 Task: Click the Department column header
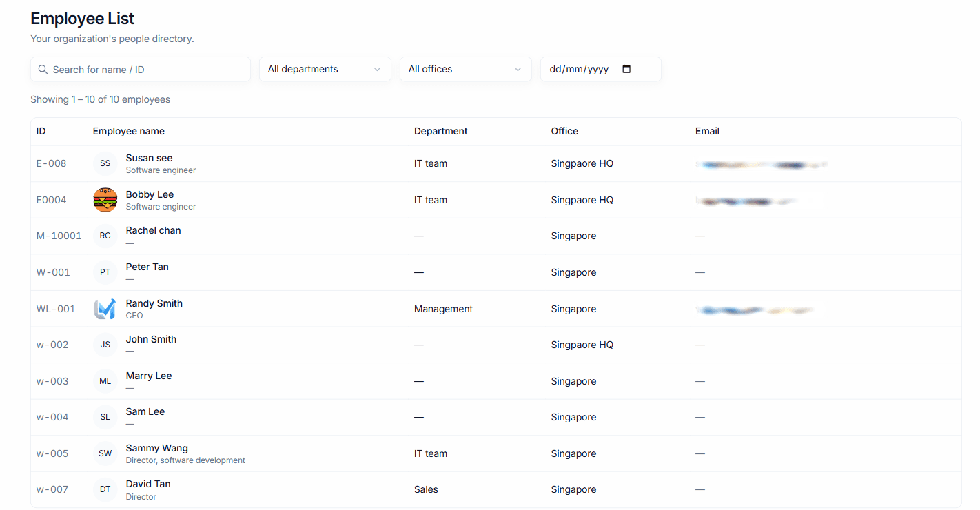coord(441,131)
